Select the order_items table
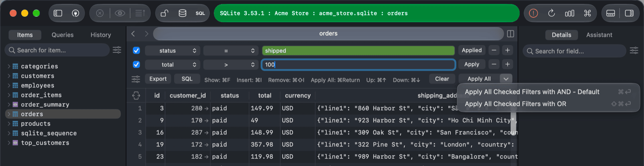644x166 pixels. [x=41, y=95]
